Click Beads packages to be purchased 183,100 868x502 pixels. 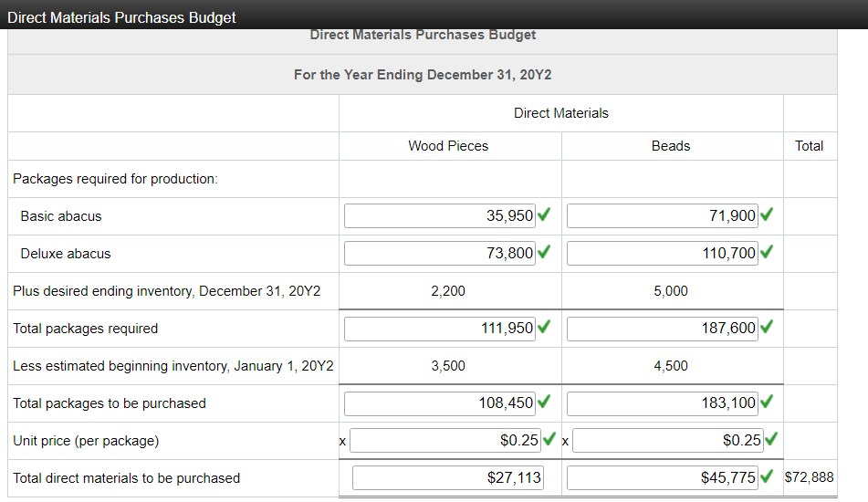[x=662, y=403]
